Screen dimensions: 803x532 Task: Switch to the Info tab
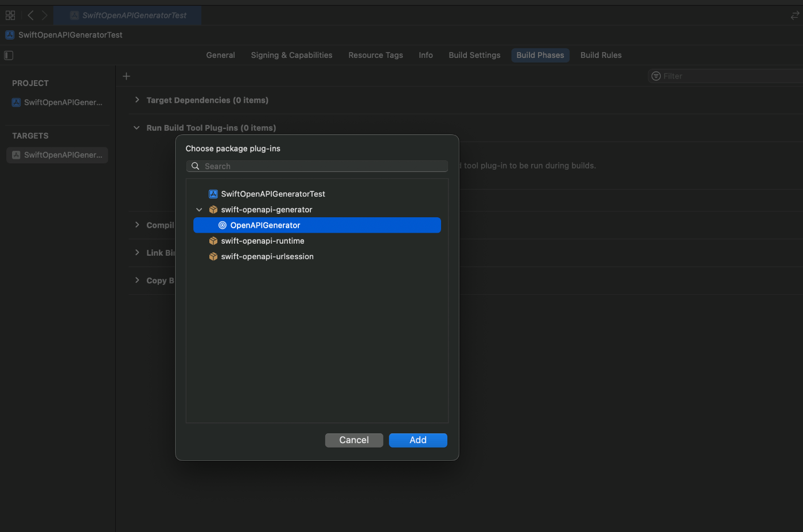[x=426, y=55]
